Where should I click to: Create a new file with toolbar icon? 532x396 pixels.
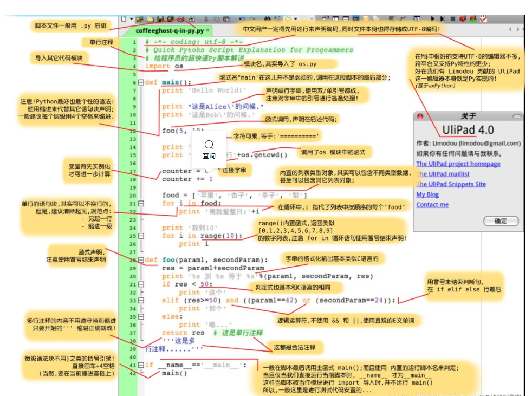[x=124, y=18]
